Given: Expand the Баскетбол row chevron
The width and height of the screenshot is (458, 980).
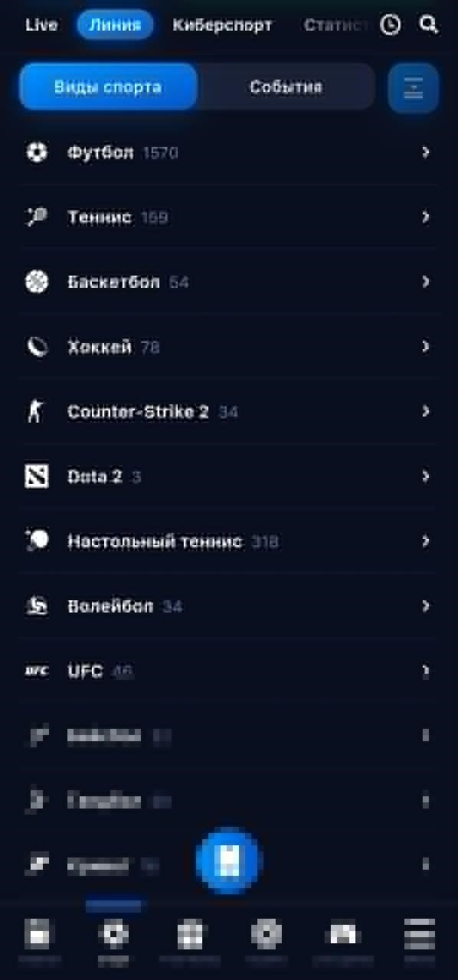Looking at the screenshot, I should (426, 282).
